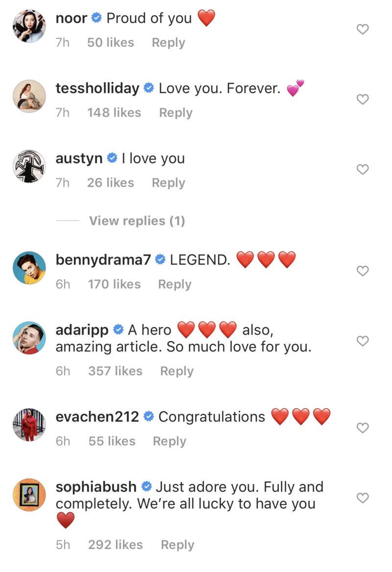Open bennydrama7's profile photo
The height and width of the screenshot is (572, 392).
29,267
